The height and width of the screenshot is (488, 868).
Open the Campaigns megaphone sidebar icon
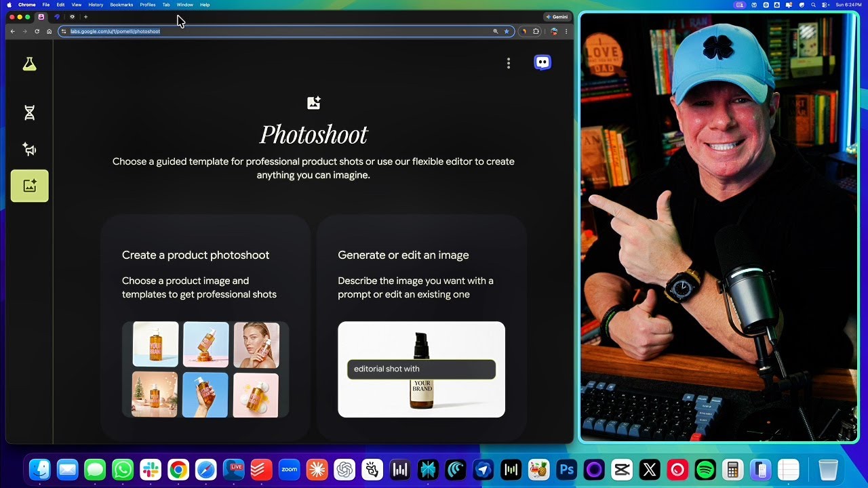point(29,149)
